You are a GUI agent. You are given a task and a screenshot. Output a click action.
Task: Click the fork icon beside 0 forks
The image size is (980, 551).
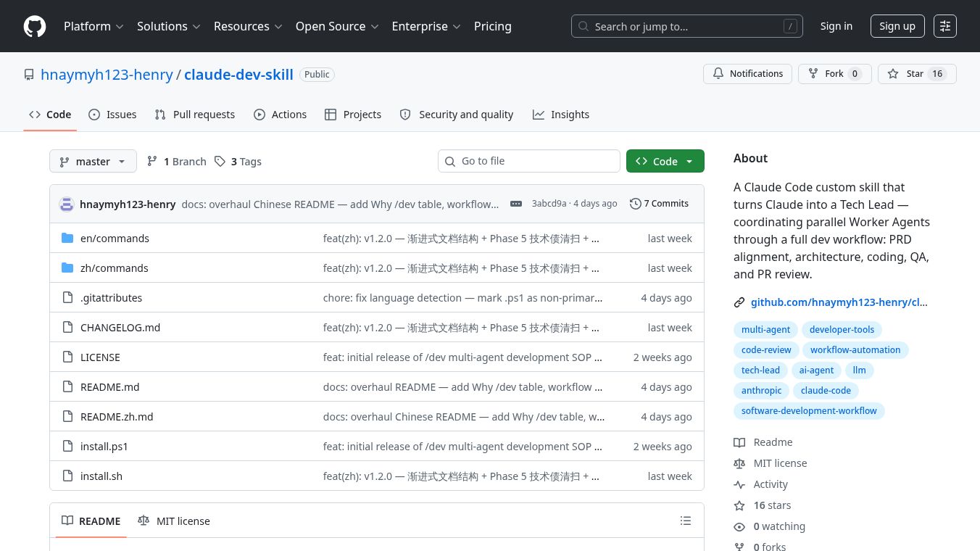[739, 547]
